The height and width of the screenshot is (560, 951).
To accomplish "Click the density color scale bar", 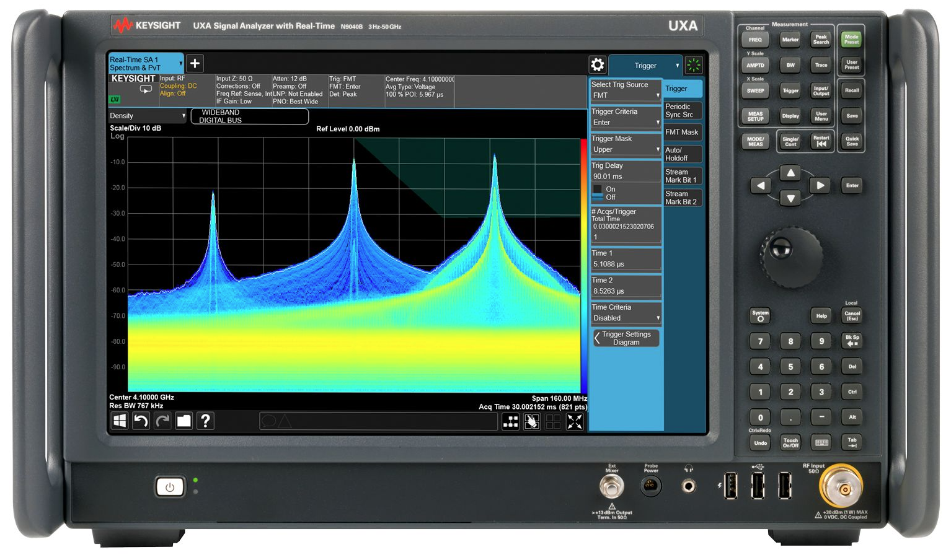I will [x=583, y=265].
